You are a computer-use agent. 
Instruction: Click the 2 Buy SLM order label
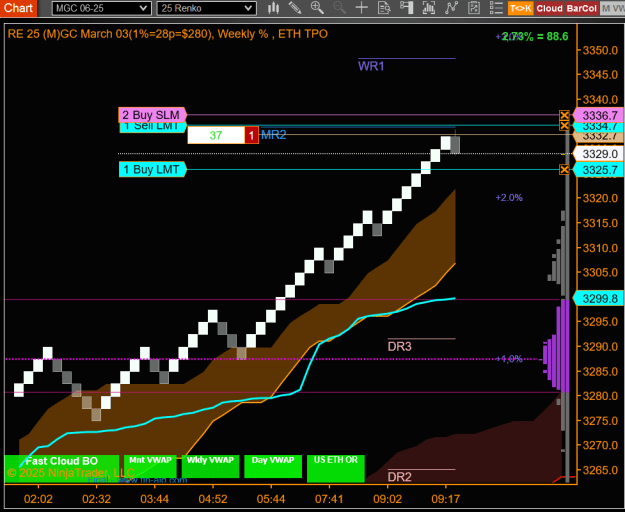point(152,115)
